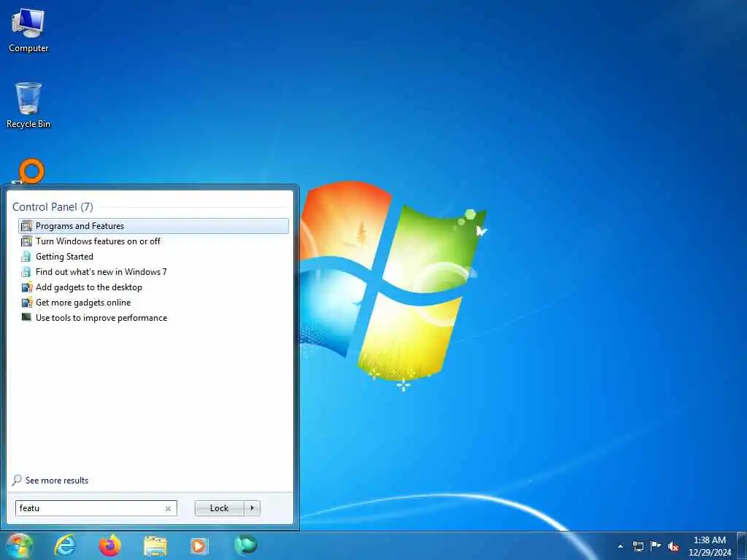
Task: Launch Internet Explorer from the taskbar
Action: tap(65, 545)
